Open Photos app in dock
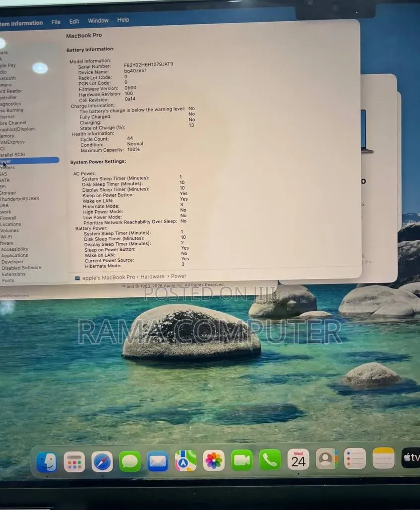 214,460
